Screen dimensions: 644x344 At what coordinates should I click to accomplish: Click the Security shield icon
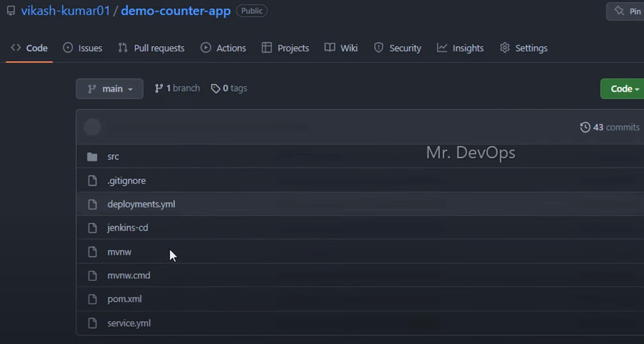point(378,48)
